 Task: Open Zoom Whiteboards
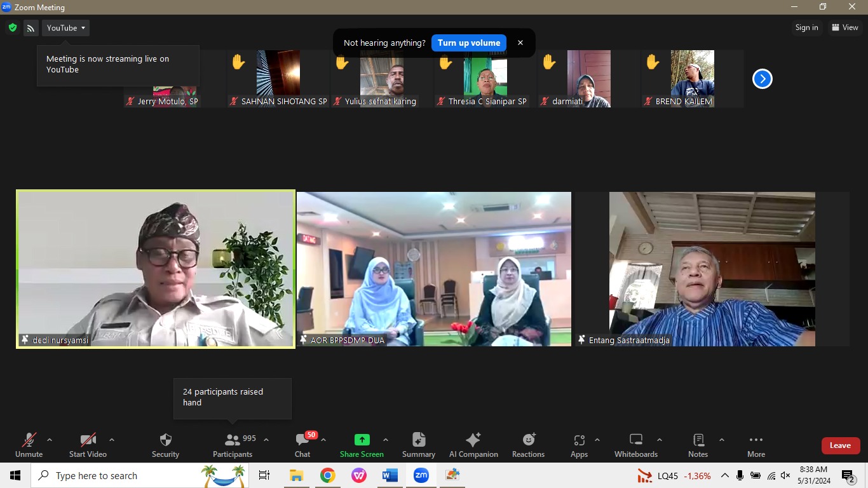(635, 440)
